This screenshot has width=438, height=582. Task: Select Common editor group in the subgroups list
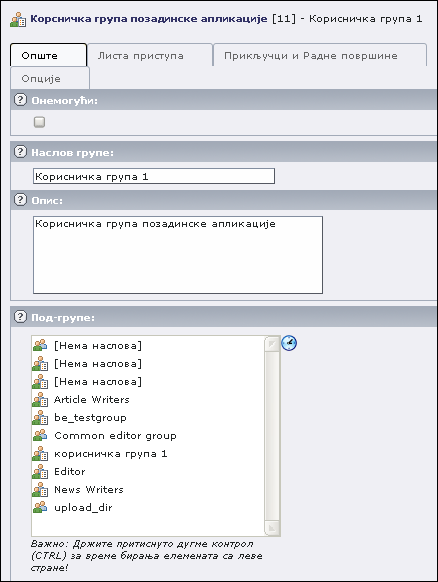tap(115, 435)
